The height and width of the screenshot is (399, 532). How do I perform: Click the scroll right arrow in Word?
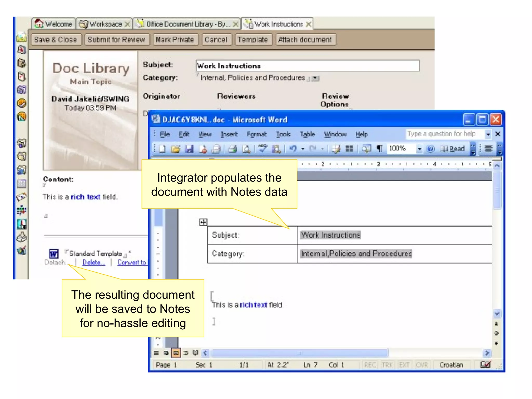tap(487, 353)
